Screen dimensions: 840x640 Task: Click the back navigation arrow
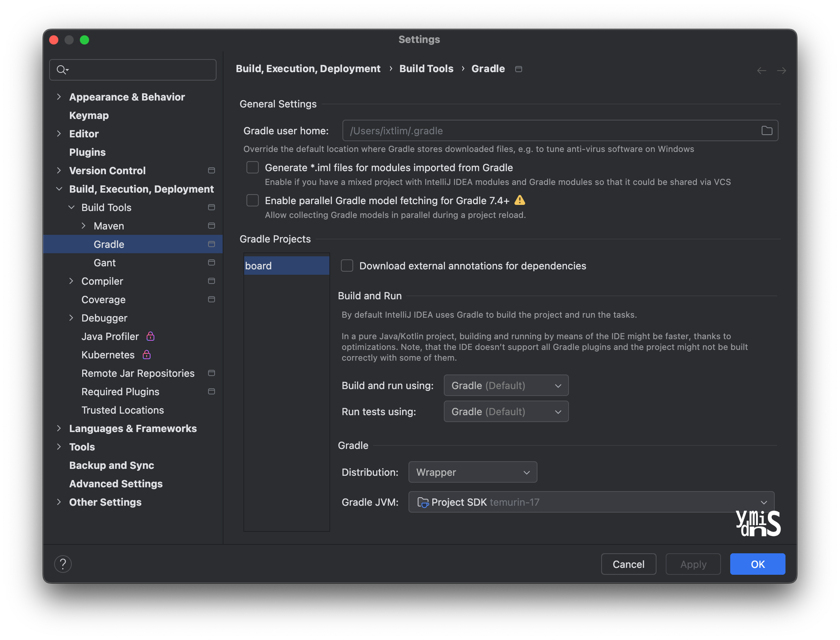point(761,71)
